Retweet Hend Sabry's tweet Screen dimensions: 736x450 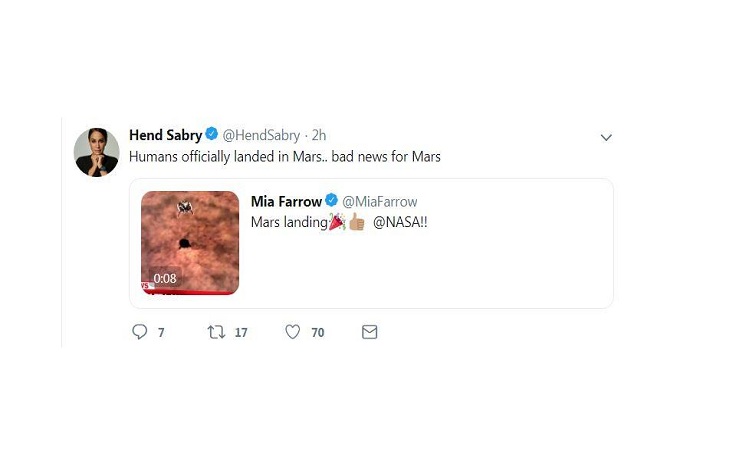215,332
